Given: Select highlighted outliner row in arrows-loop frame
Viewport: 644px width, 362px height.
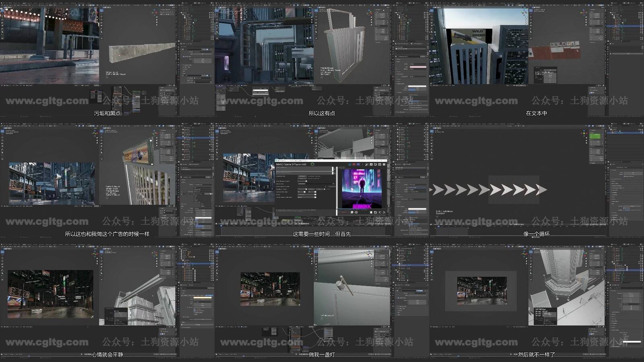Looking at the screenshot, I should (625, 133).
